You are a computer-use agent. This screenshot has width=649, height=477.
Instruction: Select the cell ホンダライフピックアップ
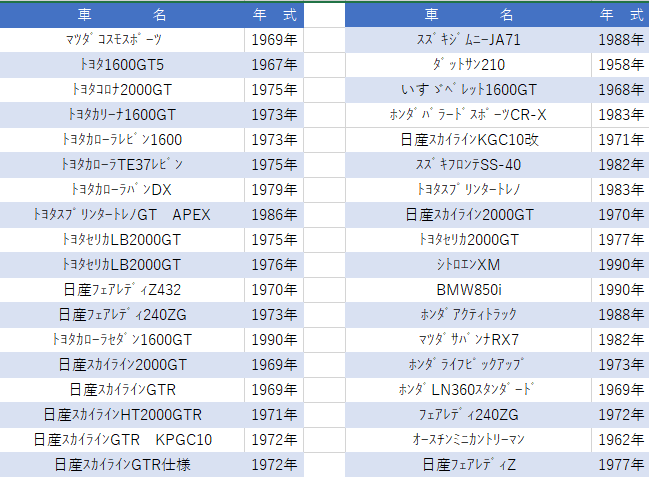coord(468,365)
